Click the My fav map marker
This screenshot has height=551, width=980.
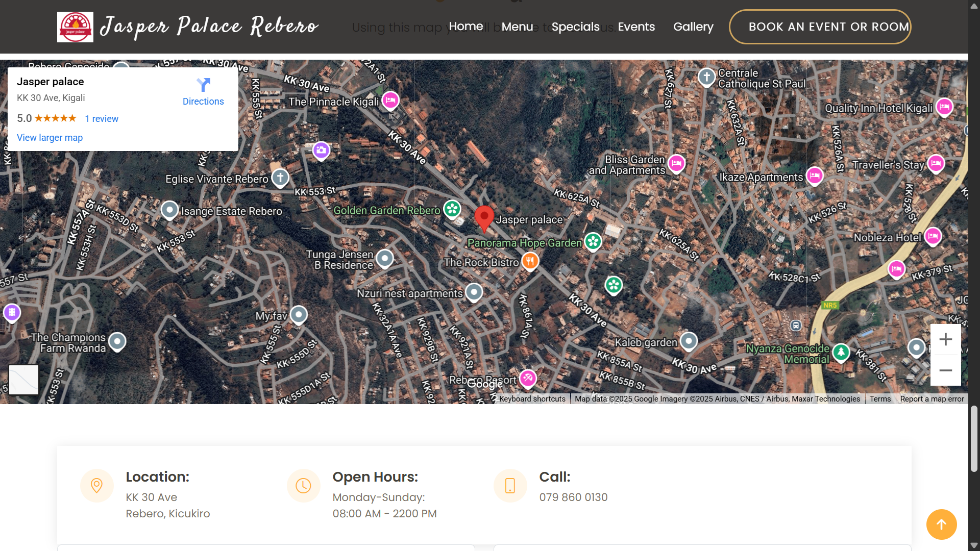pos(299,315)
